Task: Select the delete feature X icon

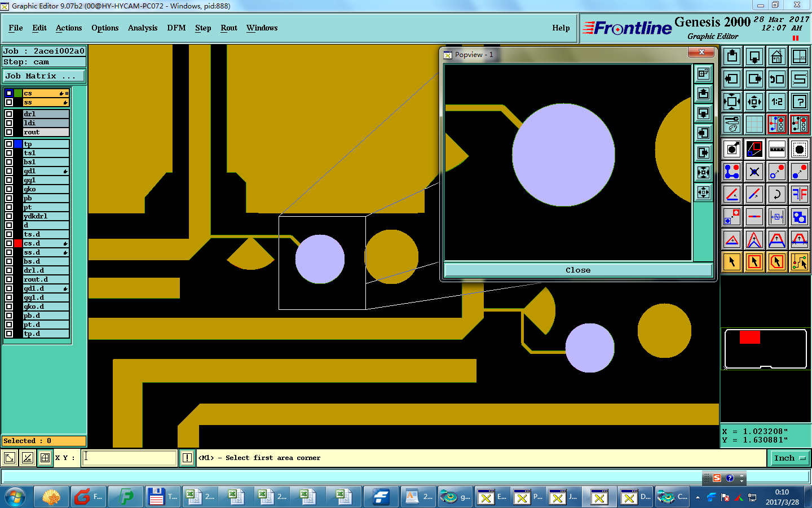Action: click(x=754, y=172)
